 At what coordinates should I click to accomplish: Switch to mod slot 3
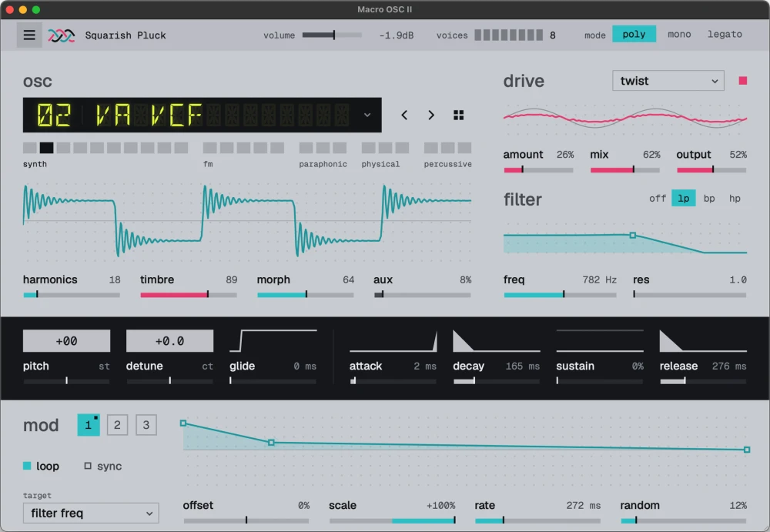point(146,425)
